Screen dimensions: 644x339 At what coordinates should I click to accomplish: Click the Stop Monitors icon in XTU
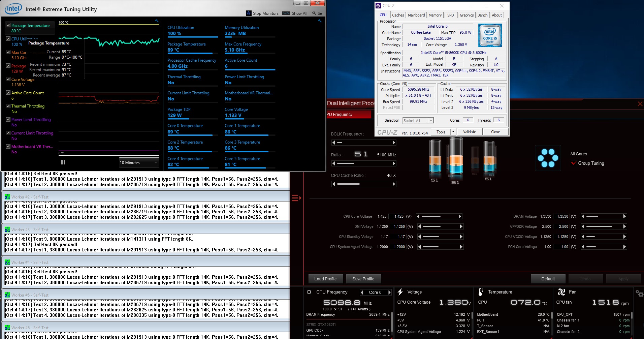[x=249, y=13]
